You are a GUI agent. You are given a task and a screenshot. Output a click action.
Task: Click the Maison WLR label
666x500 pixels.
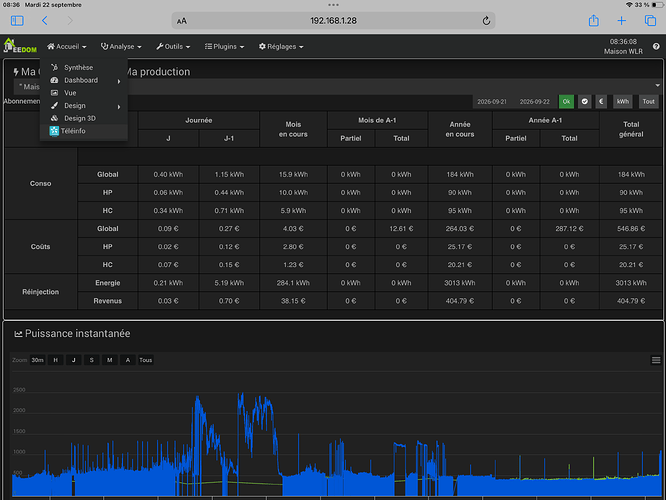623,51
